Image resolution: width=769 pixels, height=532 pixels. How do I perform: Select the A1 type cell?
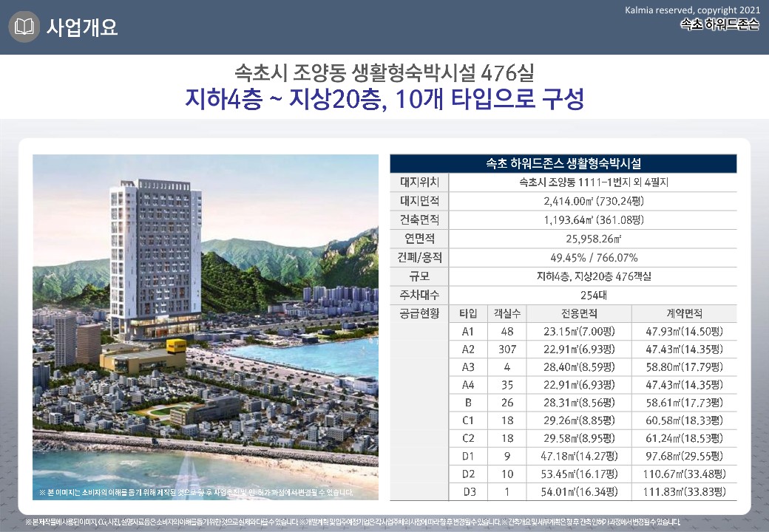pyautogui.click(x=468, y=332)
